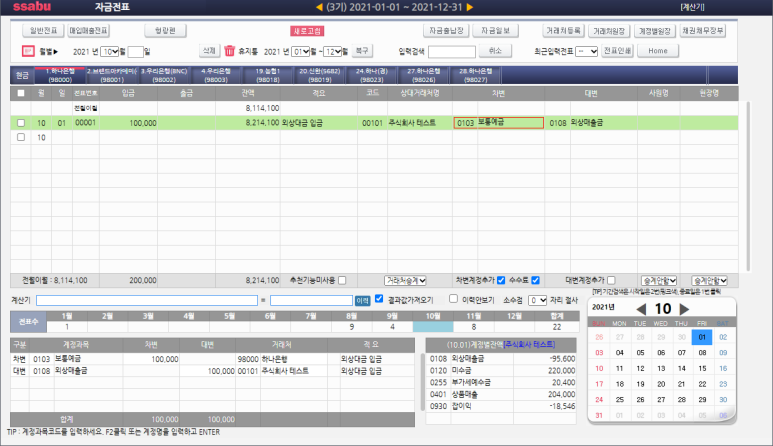
Task: Enable 이력안보기 checkbox
Action: pos(454,299)
